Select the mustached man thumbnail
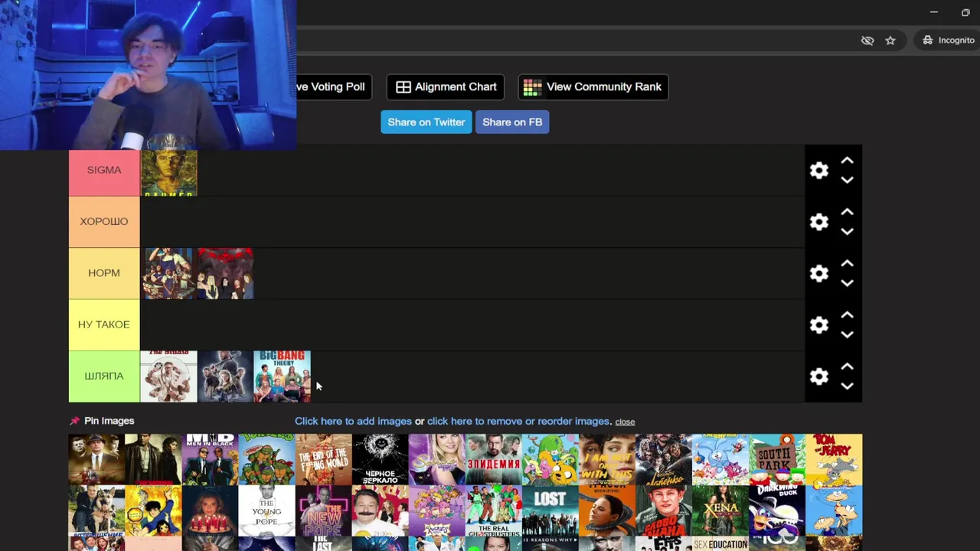 click(380, 510)
